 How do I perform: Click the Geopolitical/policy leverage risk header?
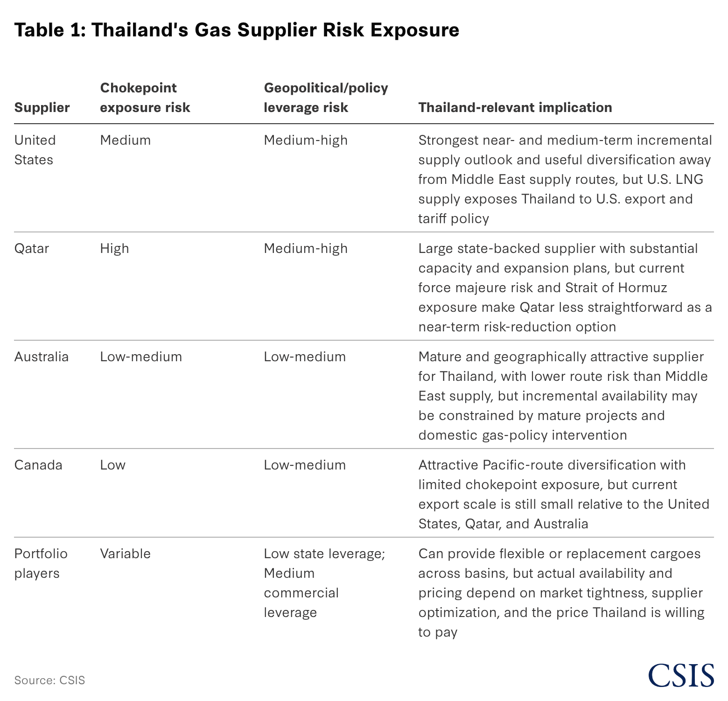326,98
